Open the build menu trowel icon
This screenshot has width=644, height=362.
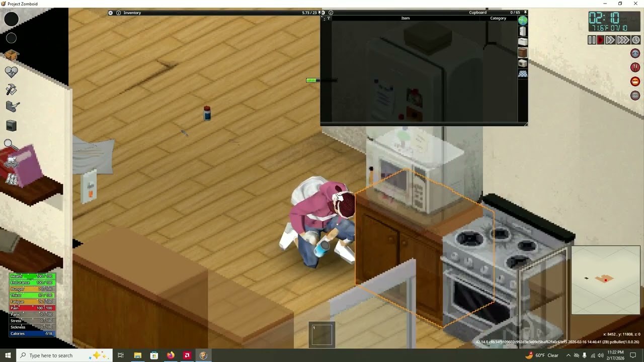tap(12, 106)
